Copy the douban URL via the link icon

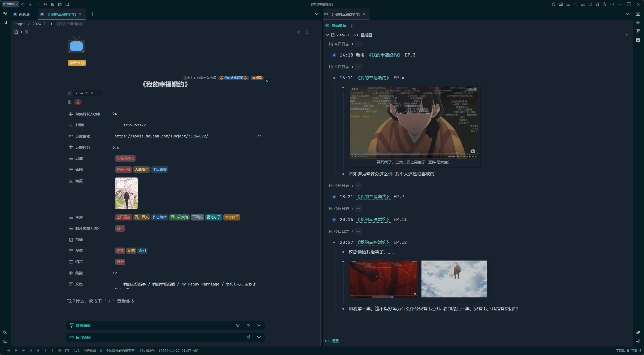click(259, 136)
